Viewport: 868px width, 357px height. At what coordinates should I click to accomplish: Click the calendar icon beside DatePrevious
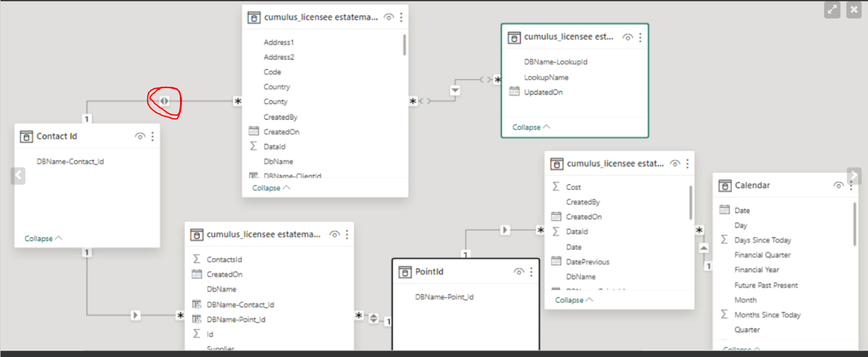click(x=556, y=261)
